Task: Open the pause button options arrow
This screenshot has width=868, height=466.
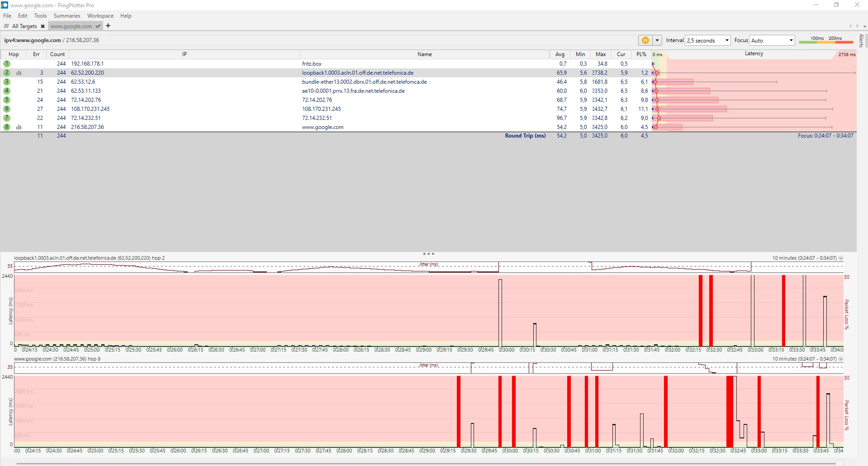Action: (x=657, y=40)
